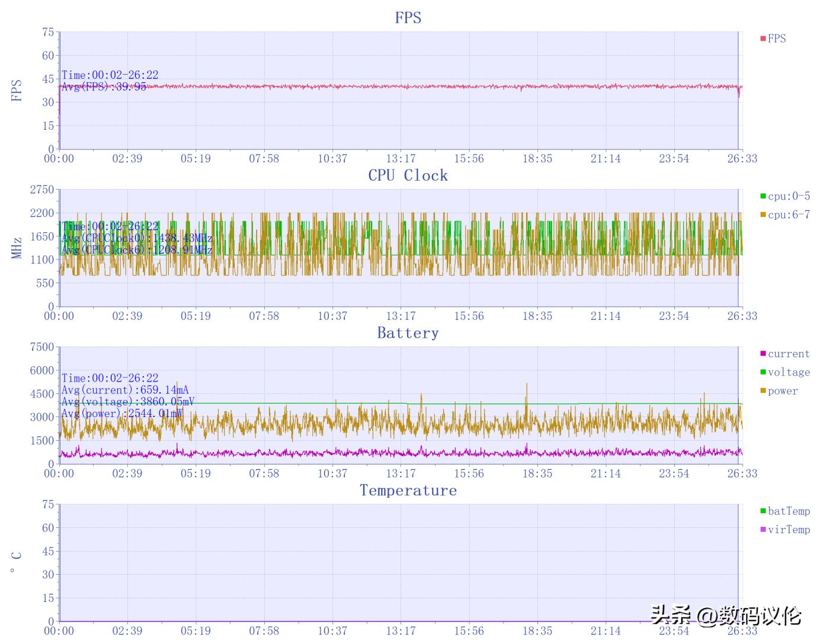Screen dimensions: 820x644
Task: Toggle the cpu:6-7 series legend label
Action: tap(789, 214)
